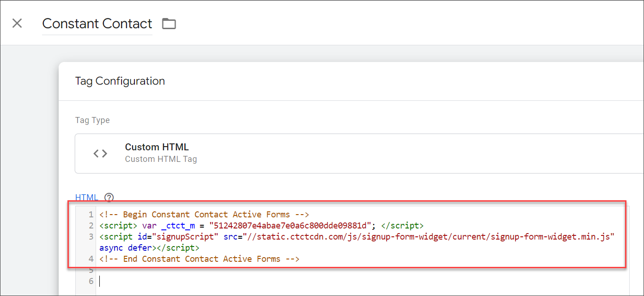This screenshot has width=644, height=296.
Task: Click line number 1 in editor gutter
Action: pos(91,215)
